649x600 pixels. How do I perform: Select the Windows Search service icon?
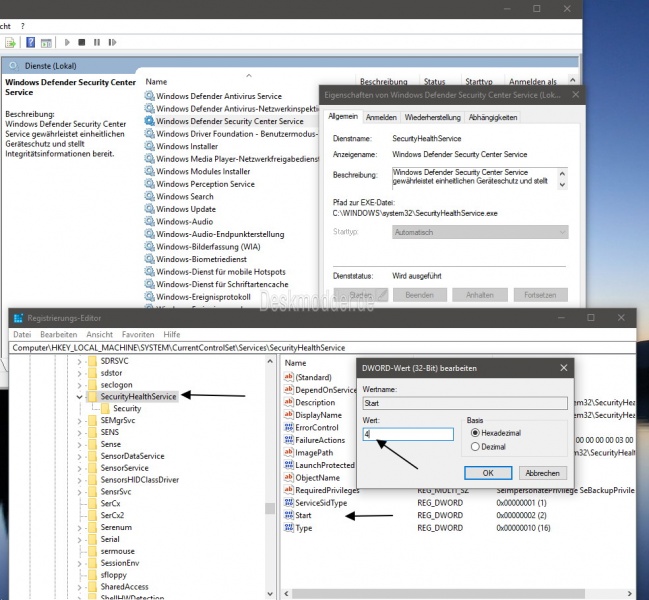(149, 197)
